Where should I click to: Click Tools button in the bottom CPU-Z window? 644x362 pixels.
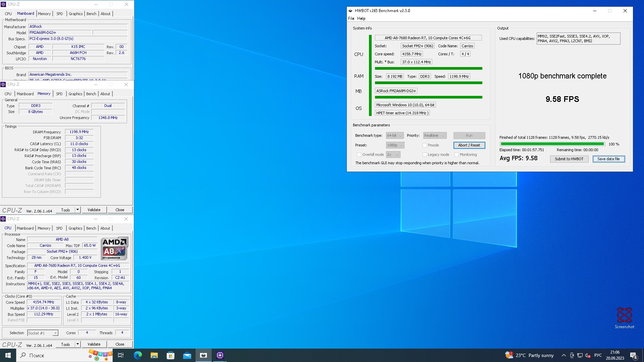coord(65,344)
